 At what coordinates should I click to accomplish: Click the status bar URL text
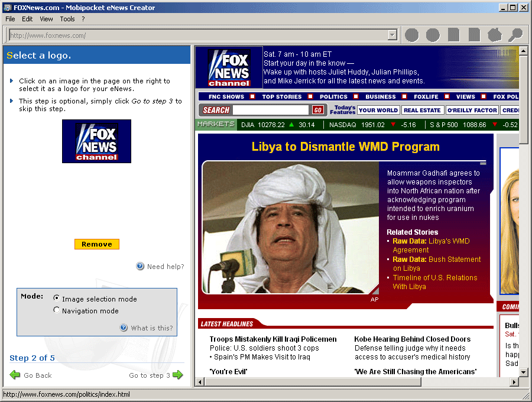pyautogui.click(x=66, y=394)
